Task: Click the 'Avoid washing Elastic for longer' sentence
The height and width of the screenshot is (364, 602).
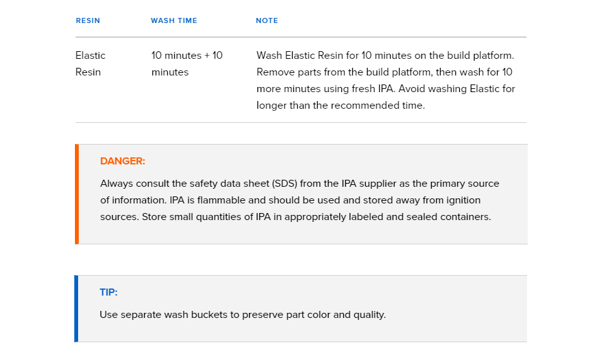Action: [386, 97]
